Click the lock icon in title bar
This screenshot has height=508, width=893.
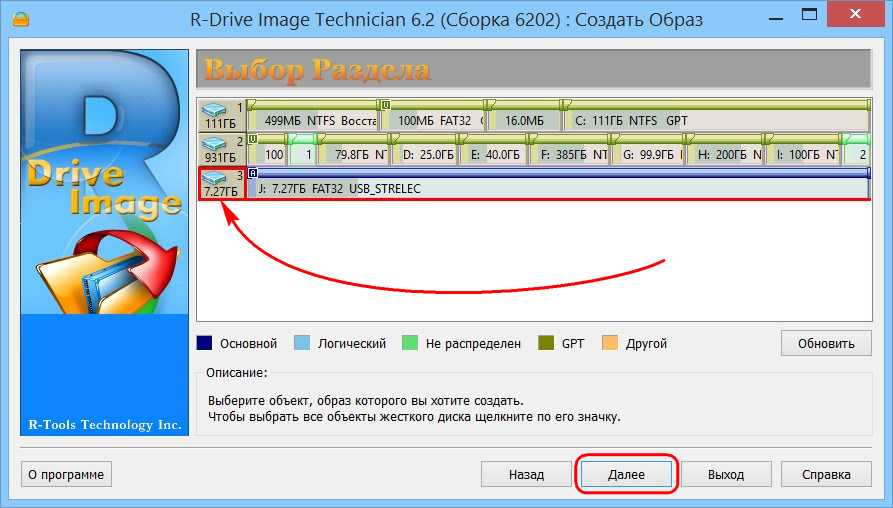tap(16, 20)
